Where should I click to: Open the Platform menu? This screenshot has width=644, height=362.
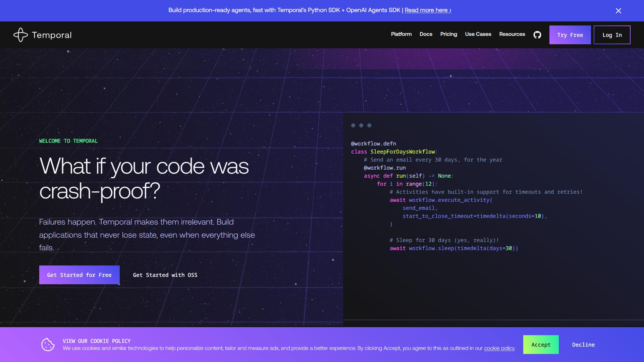click(401, 34)
